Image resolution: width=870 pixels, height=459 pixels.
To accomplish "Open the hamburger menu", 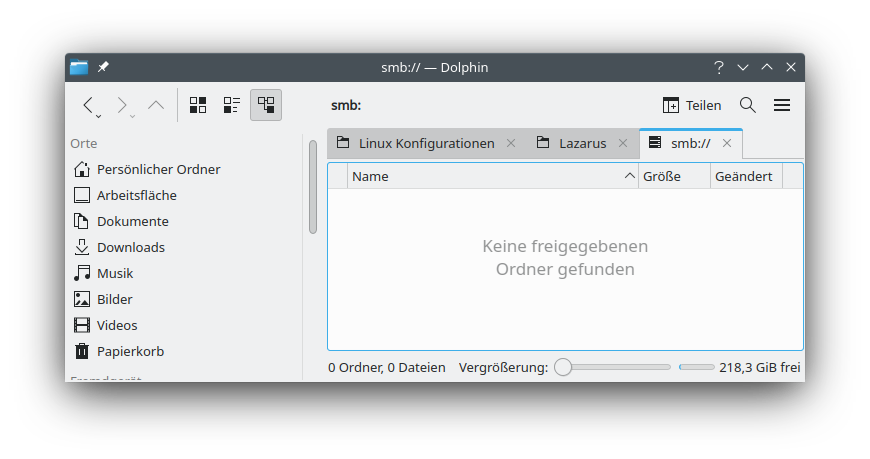I will click(782, 105).
